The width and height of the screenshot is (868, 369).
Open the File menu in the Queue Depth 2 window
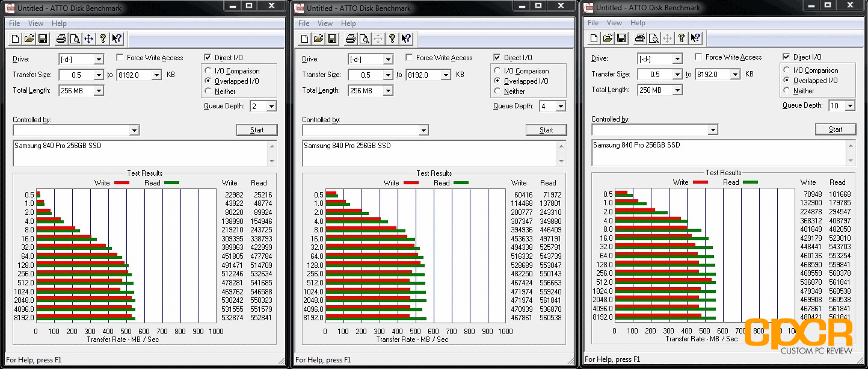click(x=14, y=23)
